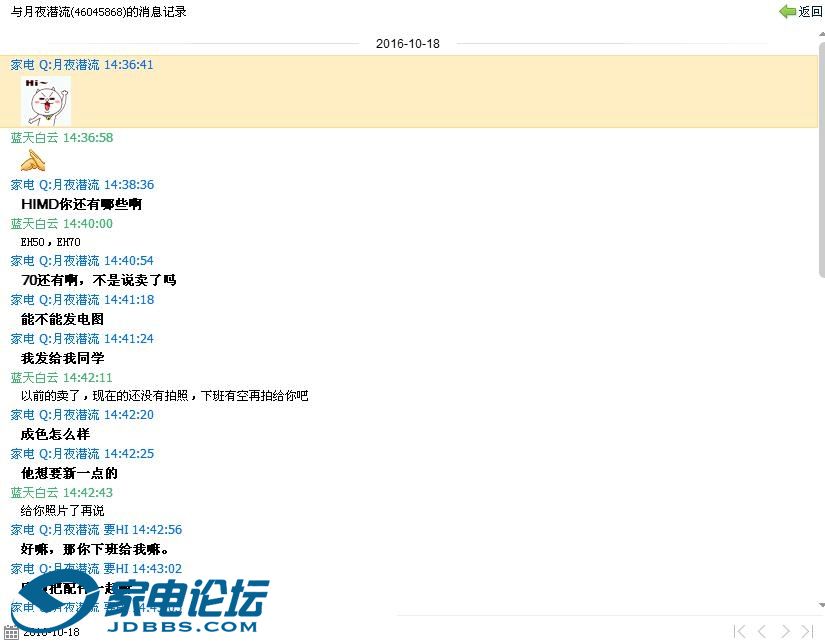This screenshot has width=825, height=643.
Task: Click the 2016-10-18 date separator header
Action: point(407,44)
